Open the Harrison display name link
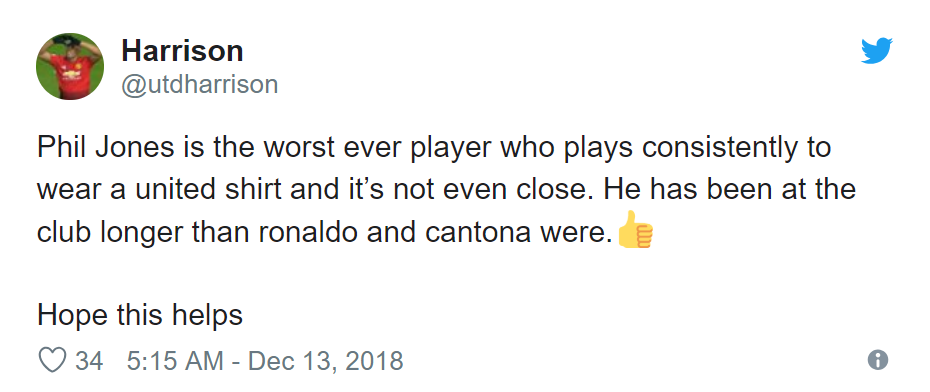 click(182, 51)
